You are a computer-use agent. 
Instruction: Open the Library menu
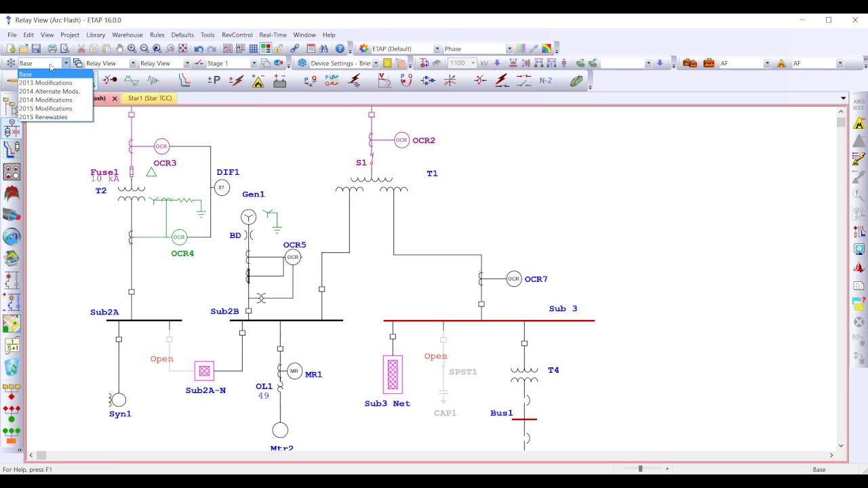pos(96,35)
